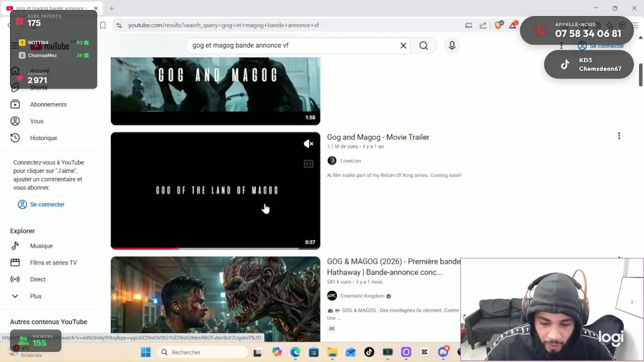Open the GOG & MAGOG (2026) video title
The height and width of the screenshot is (362, 644).
pos(393,267)
